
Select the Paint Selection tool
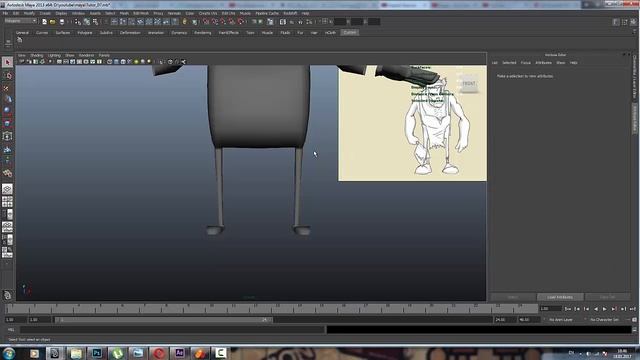7,88
